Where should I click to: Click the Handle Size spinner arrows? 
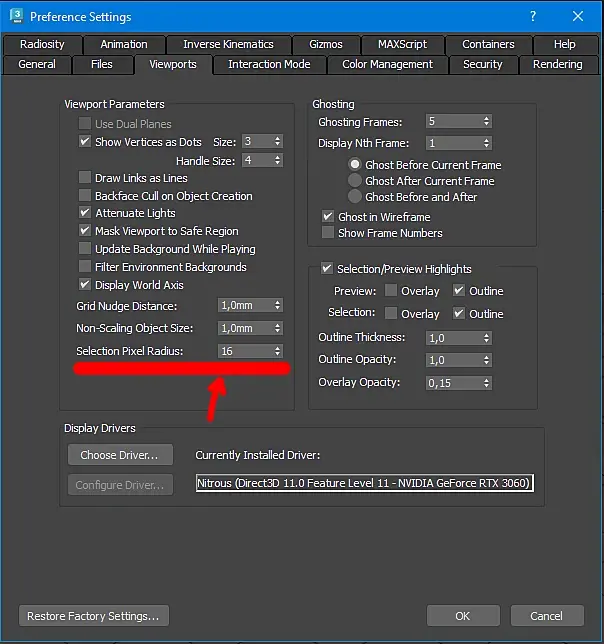[278, 160]
